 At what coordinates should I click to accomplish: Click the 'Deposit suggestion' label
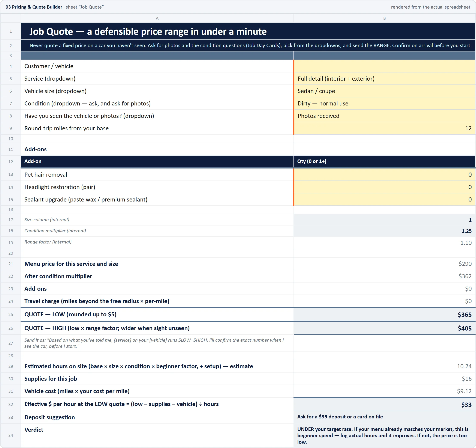click(49, 417)
